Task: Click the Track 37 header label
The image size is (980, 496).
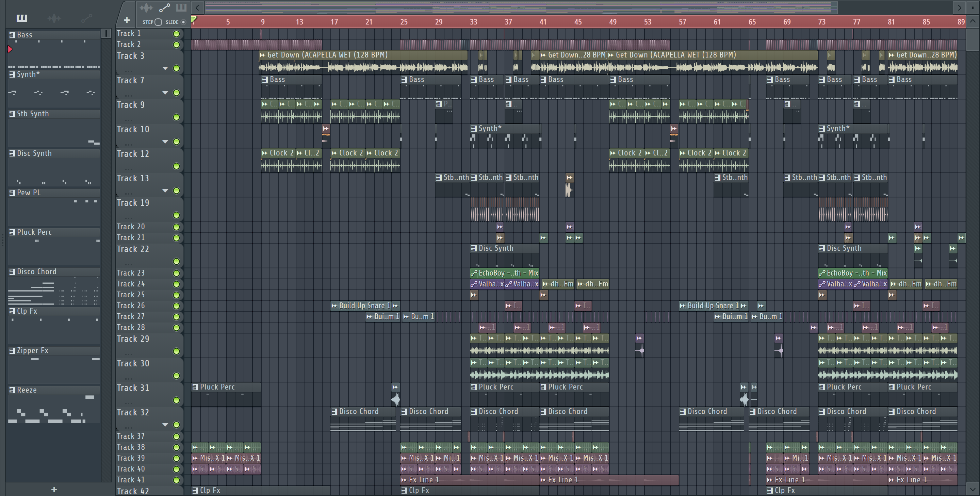Action: tap(130, 436)
